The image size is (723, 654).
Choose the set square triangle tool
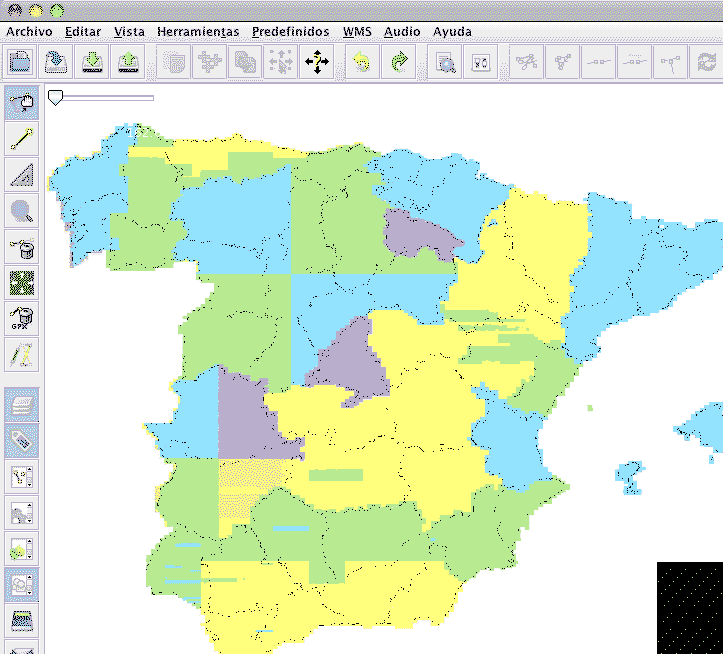point(22,175)
